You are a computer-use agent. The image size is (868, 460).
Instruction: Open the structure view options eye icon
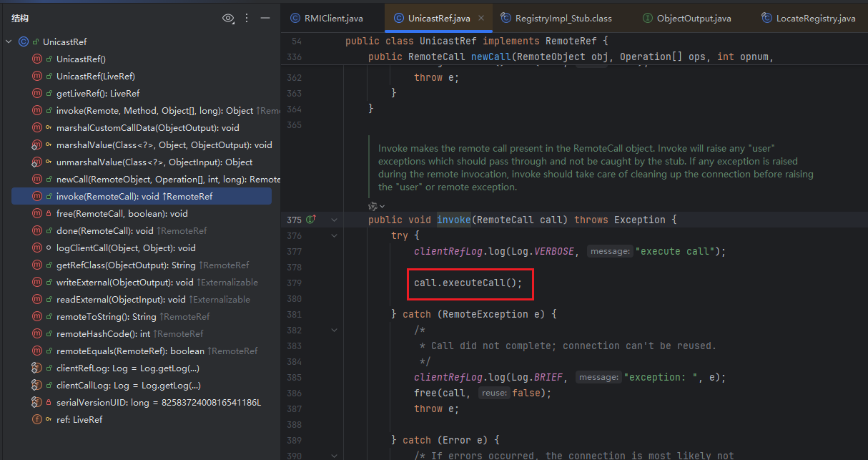point(228,18)
